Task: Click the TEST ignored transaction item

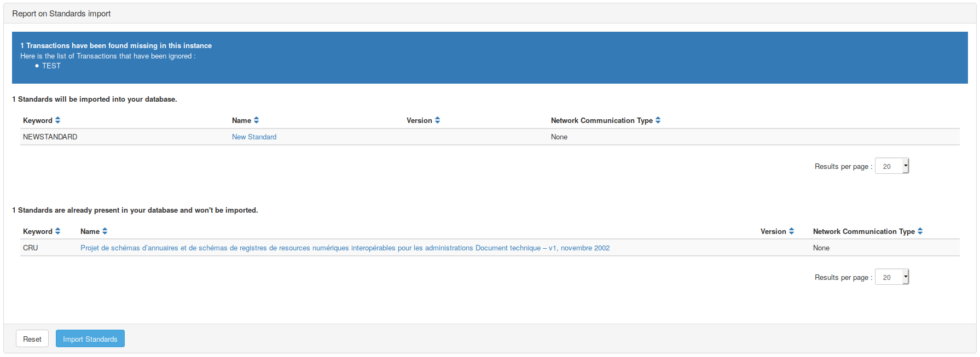Action: pos(51,66)
